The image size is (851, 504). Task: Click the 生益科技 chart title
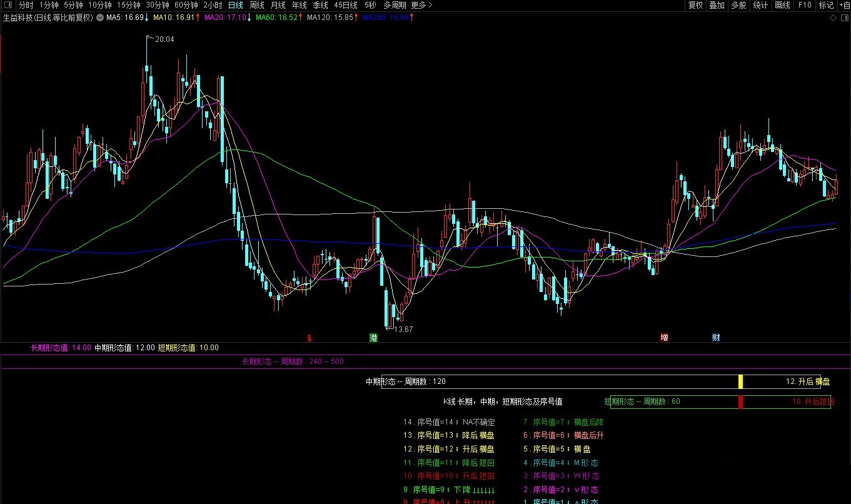coord(48,18)
